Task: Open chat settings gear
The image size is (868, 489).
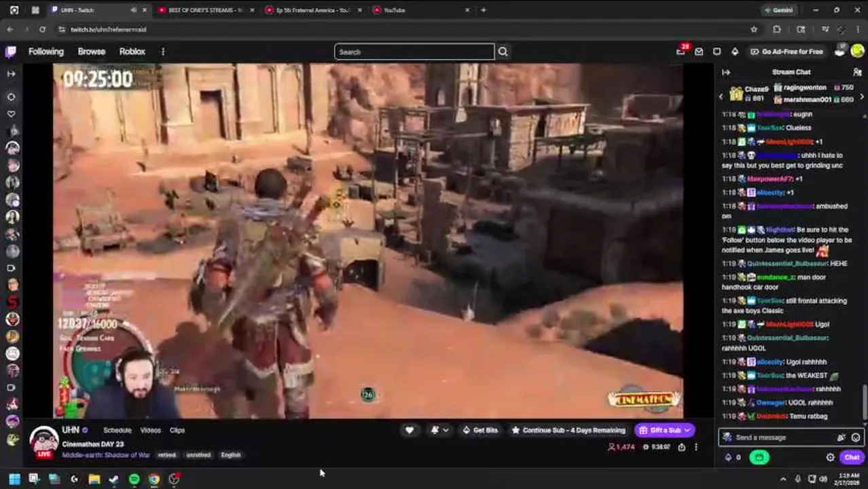Action: click(x=830, y=458)
